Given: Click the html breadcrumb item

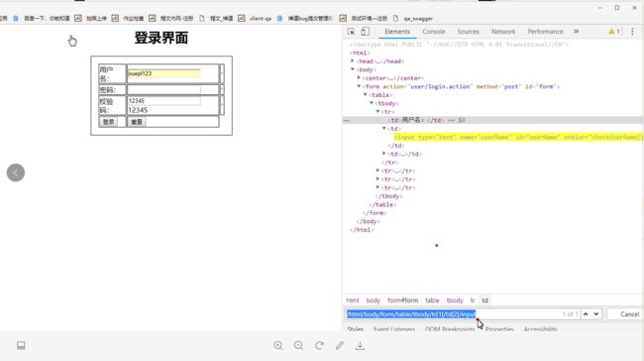Looking at the screenshot, I should pos(353,301).
